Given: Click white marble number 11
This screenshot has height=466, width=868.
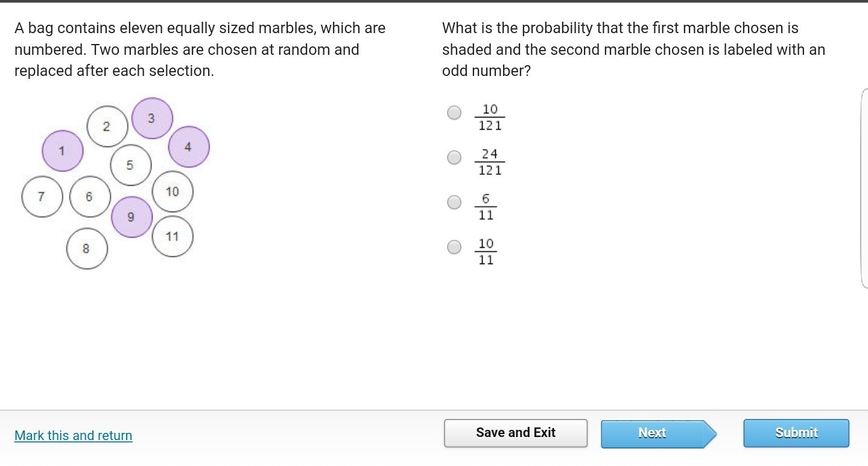Looking at the screenshot, I should (173, 236).
